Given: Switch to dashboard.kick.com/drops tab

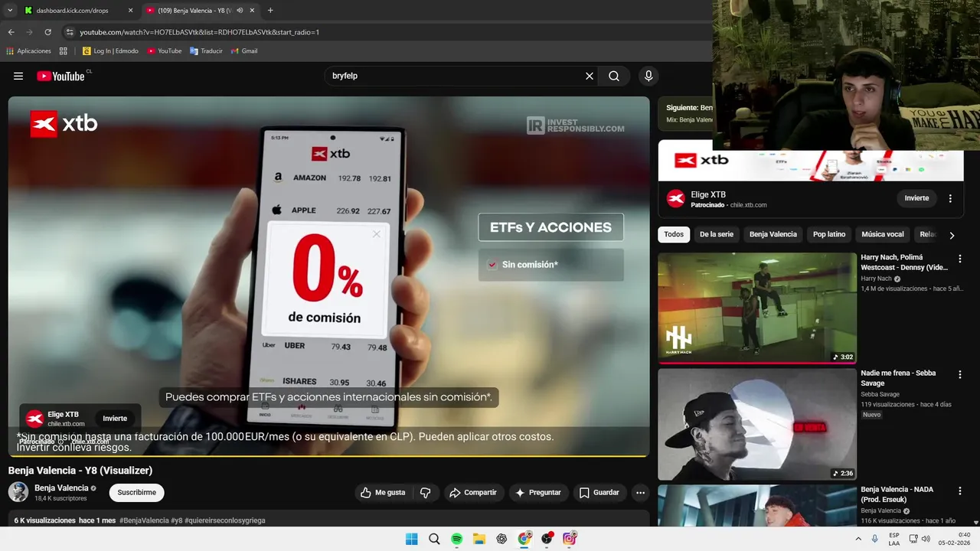Looking at the screenshot, I should tap(73, 10).
